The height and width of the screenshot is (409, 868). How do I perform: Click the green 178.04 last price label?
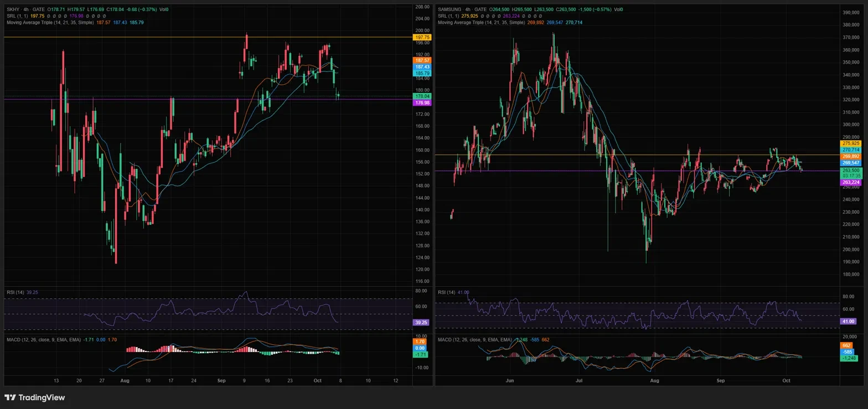click(422, 96)
